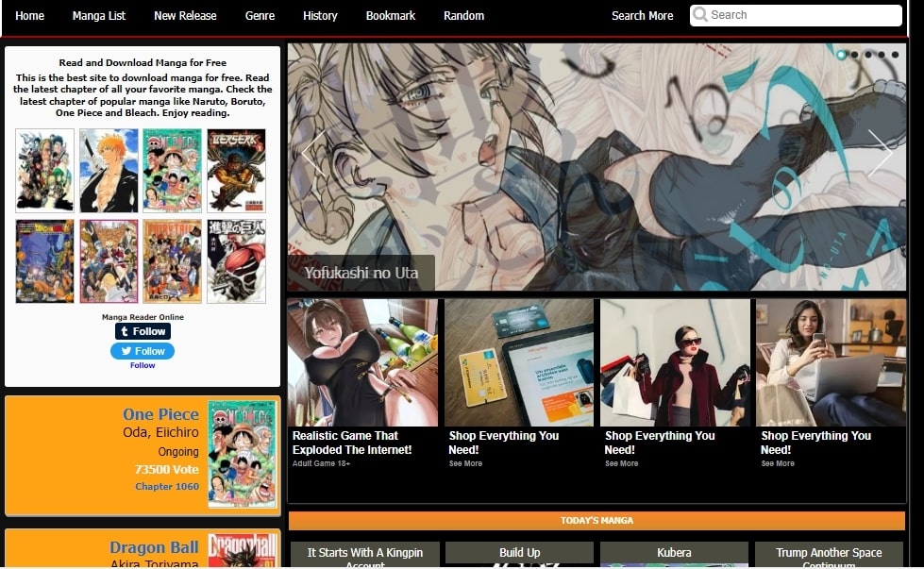
Task: Follow on Twitter button
Action: click(x=143, y=351)
